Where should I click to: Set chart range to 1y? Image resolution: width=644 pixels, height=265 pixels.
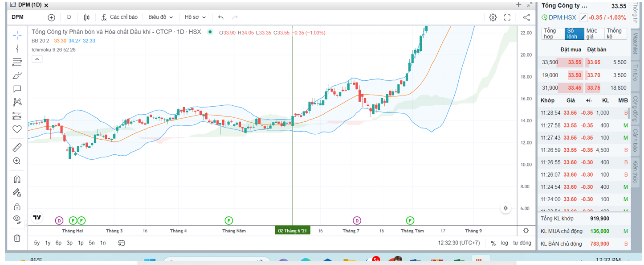click(48, 243)
